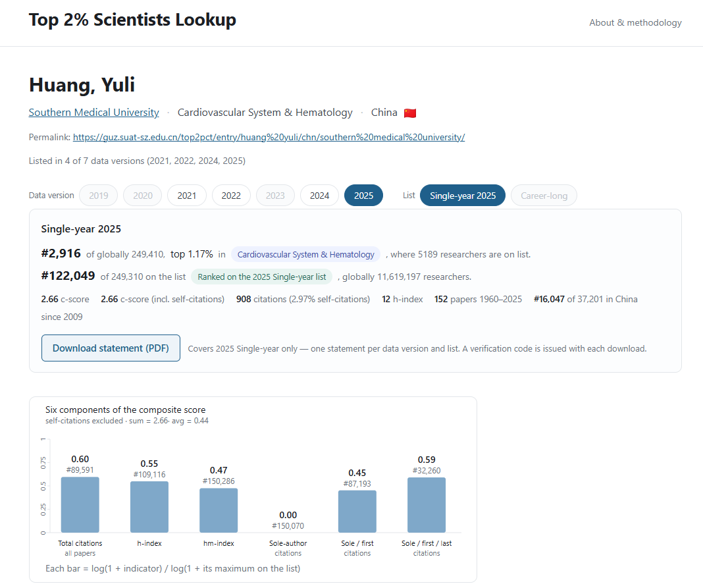Viewport: 703px width, 588px height.
Task: Click the Six components of the composite score title
Action: 125,410
